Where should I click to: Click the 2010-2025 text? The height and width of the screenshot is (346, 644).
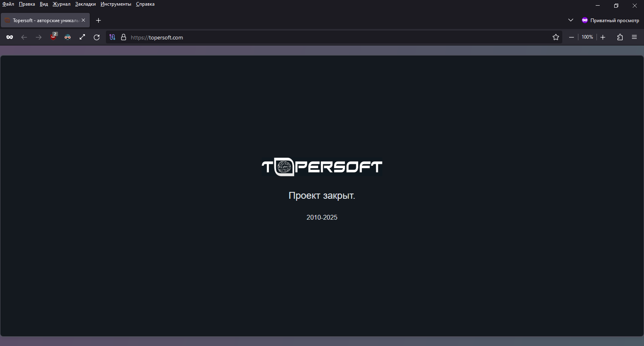tap(322, 217)
